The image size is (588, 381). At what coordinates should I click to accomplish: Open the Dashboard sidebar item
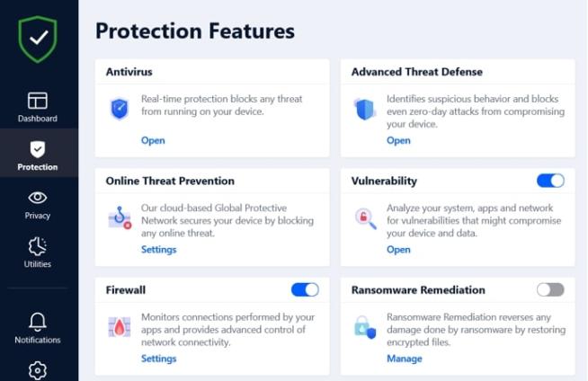[x=38, y=107]
